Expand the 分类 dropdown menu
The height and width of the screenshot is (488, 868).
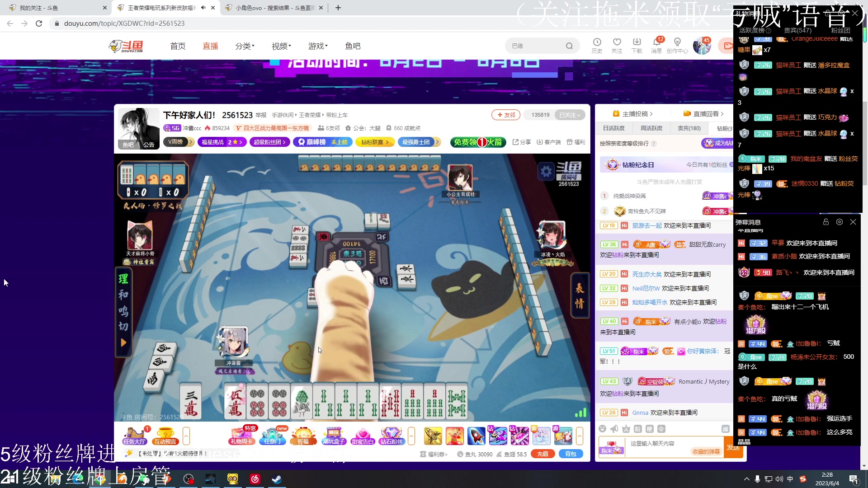pos(245,46)
